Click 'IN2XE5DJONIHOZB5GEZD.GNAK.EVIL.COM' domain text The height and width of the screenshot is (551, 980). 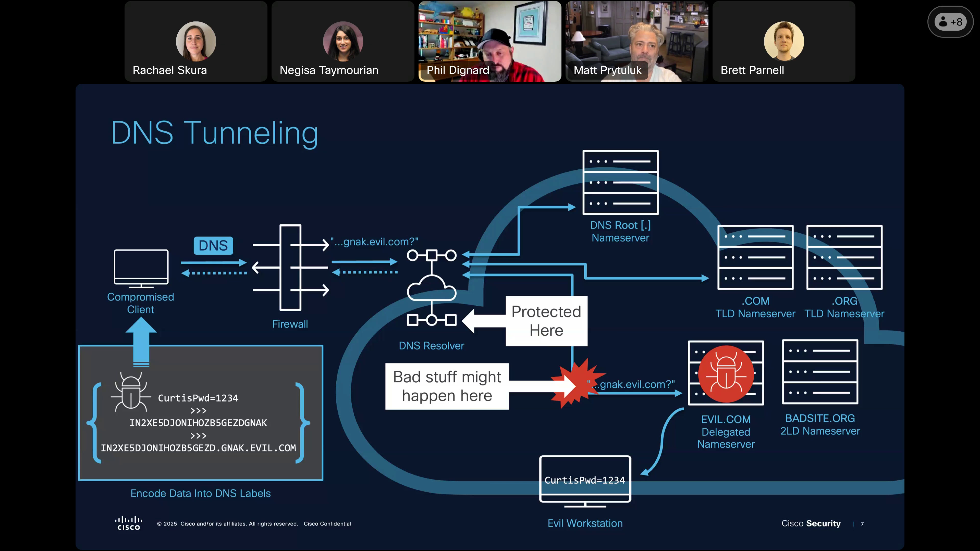198,448
